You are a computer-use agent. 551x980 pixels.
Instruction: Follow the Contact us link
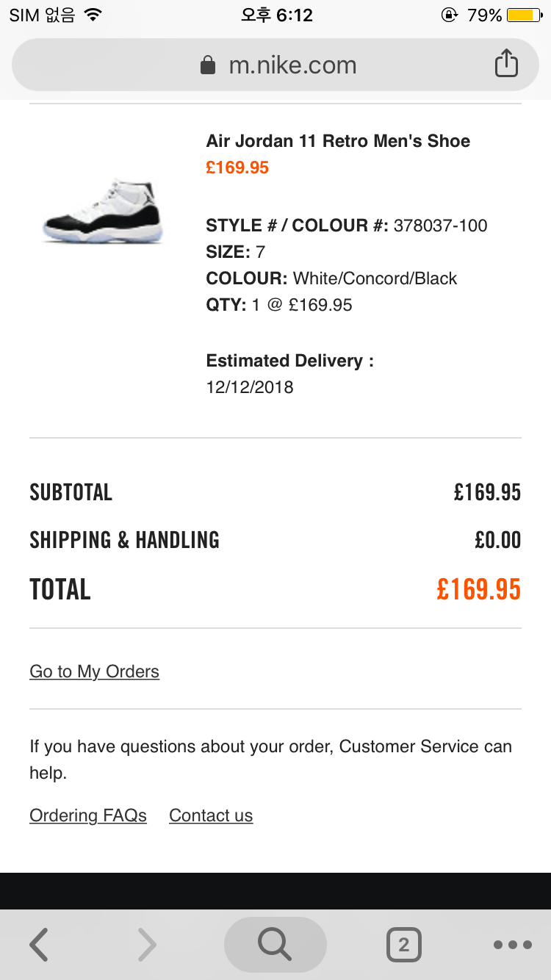[211, 815]
